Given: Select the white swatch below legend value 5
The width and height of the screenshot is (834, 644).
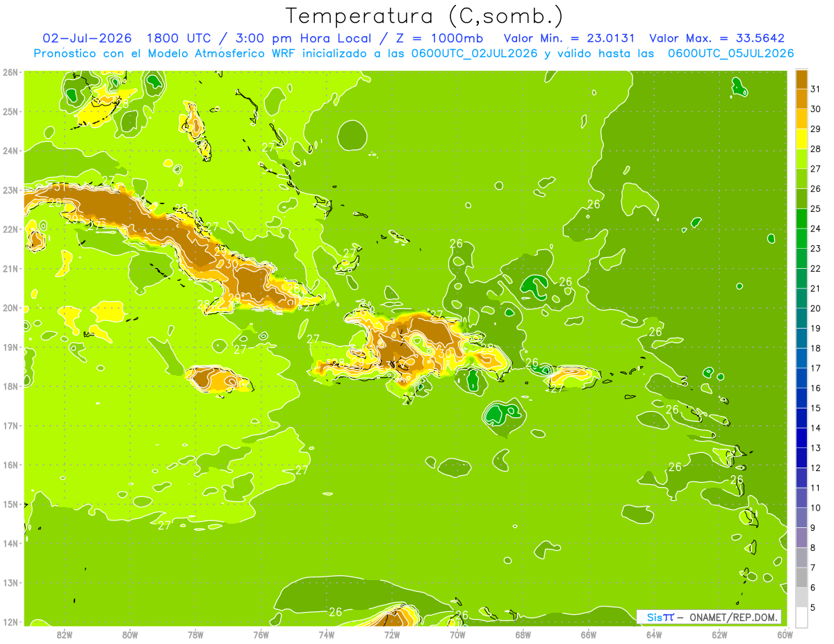Looking at the screenshot, I should coord(801,617).
